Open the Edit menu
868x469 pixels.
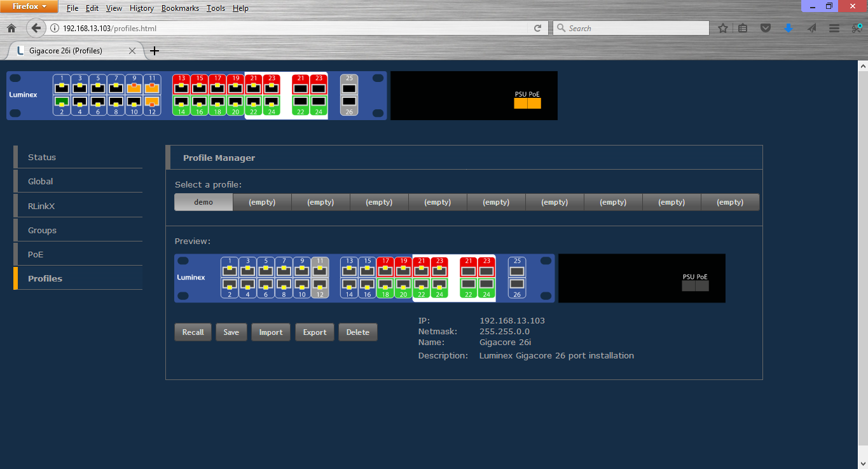92,8
